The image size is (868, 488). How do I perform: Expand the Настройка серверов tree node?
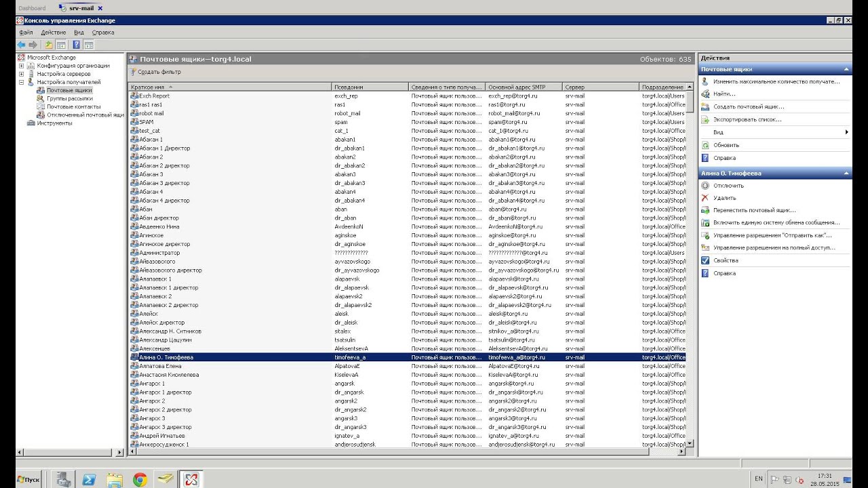(21, 74)
